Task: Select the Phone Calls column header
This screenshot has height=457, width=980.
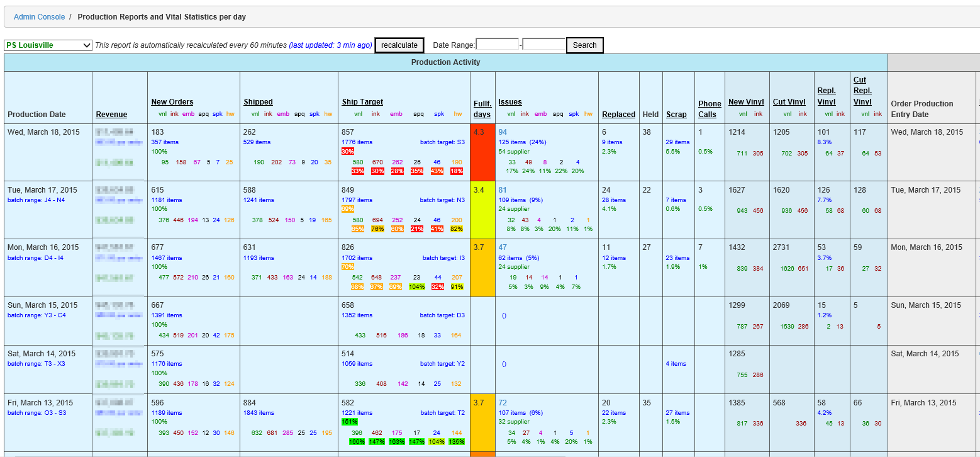Action: tap(710, 109)
